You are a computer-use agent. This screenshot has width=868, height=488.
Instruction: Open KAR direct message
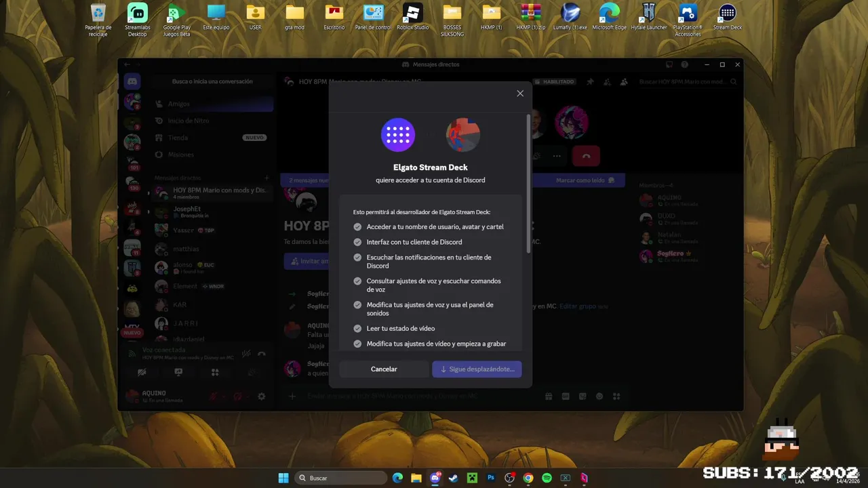click(x=212, y=305)
